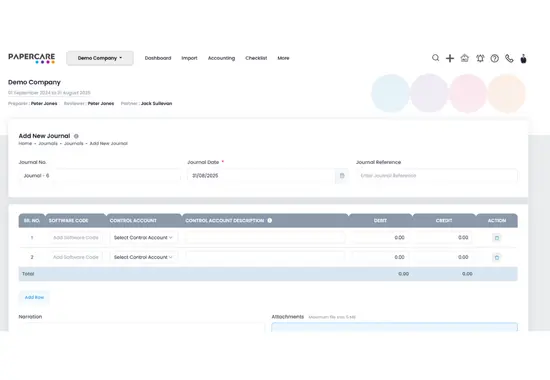Click info icon in Control Account Description header
This screenshot has width=550, height=380.
point(270,220)
